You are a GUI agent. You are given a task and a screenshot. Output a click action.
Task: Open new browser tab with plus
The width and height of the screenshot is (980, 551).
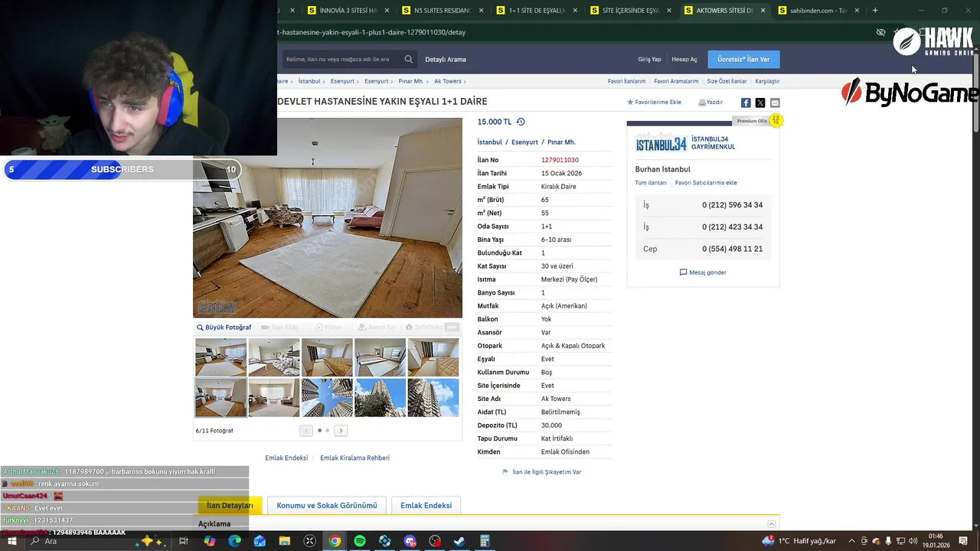(875, 11)
